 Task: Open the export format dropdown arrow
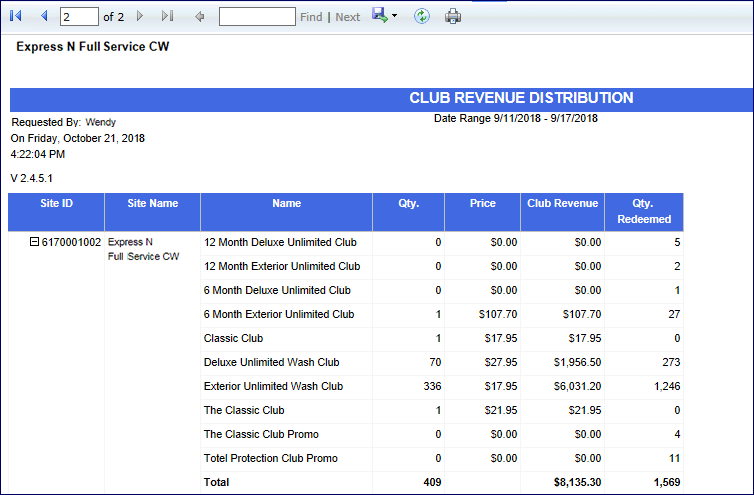click(395, 17)
